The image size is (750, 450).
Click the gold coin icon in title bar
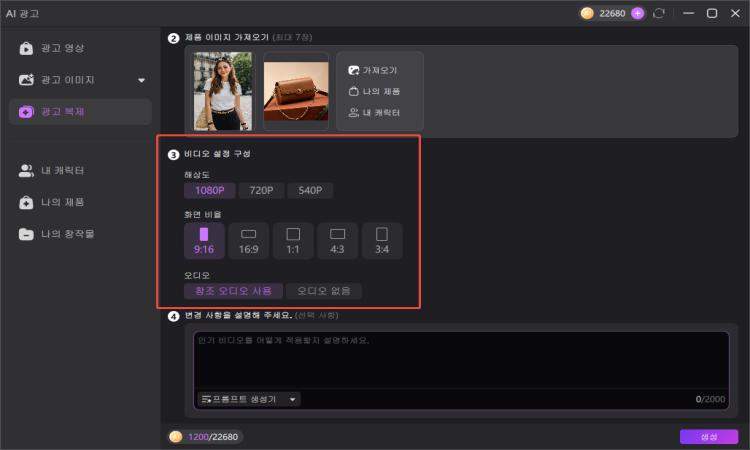pos(587,13)
